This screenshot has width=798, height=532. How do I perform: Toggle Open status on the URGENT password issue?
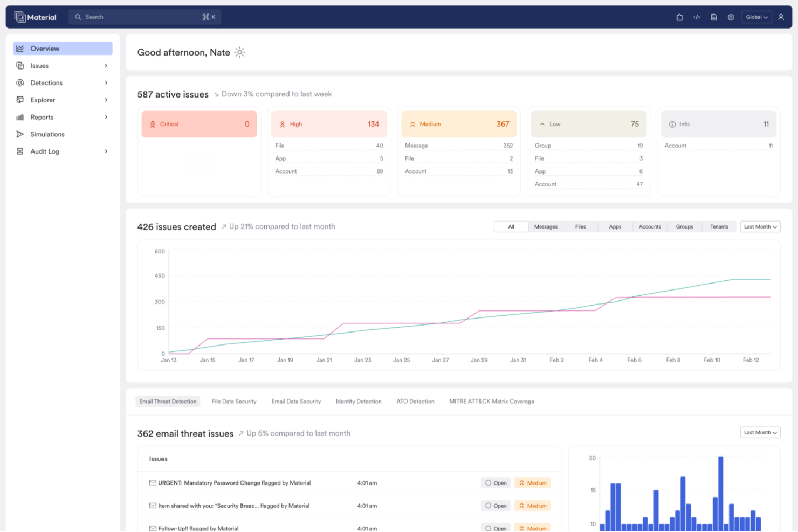point(495,482)
